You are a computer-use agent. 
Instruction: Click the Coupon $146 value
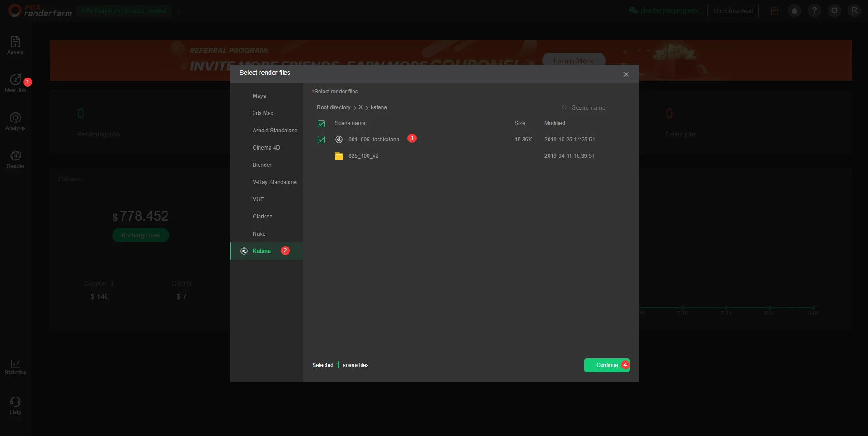[99, 296]
